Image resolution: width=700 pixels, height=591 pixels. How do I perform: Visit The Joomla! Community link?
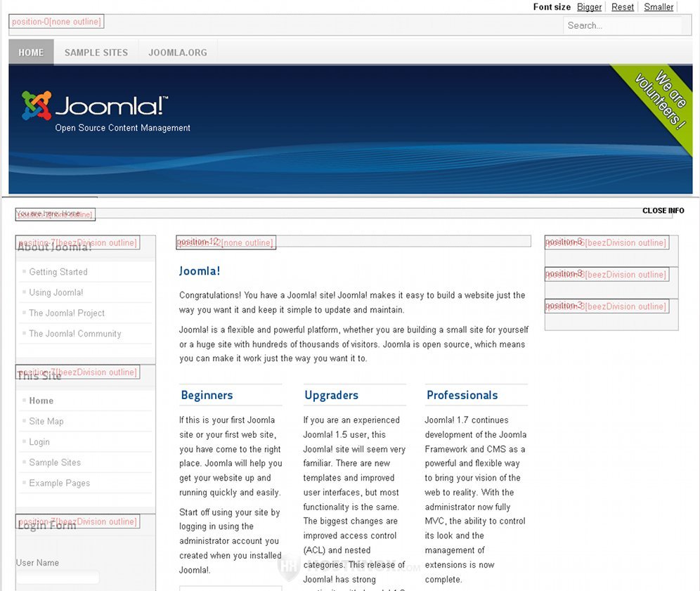75,334
